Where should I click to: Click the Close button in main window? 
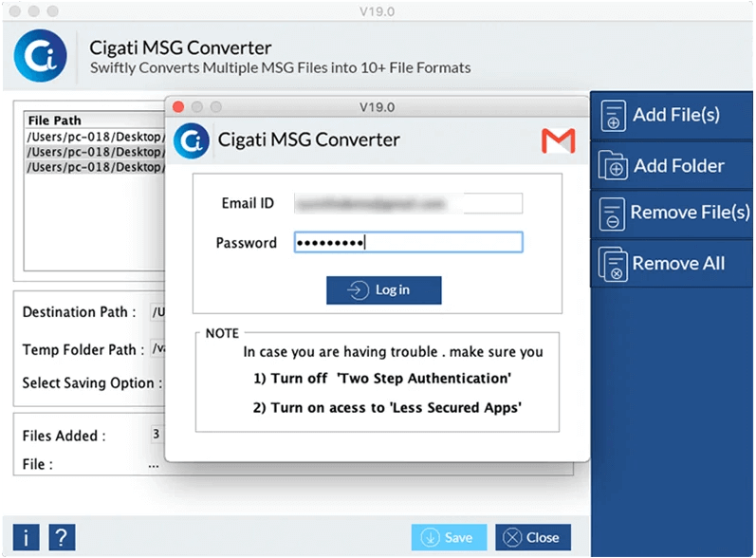[533, 537]
